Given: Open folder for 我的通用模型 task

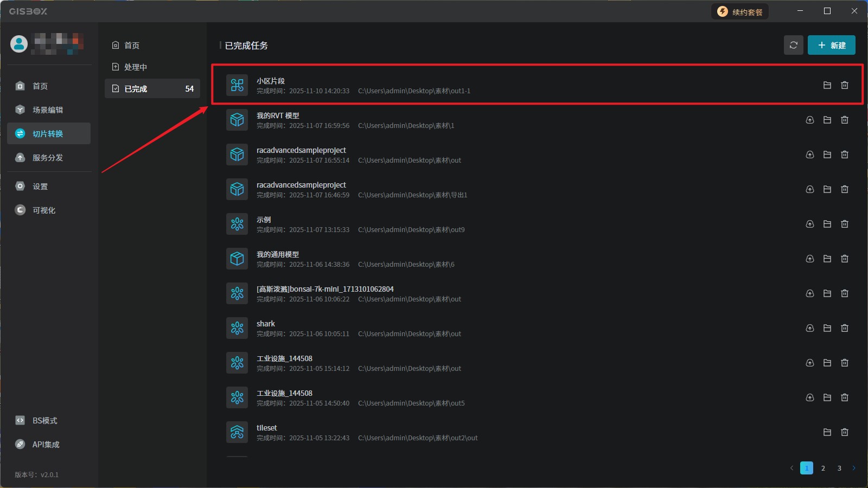Looking at the screenshot, I should pos(827,259).
